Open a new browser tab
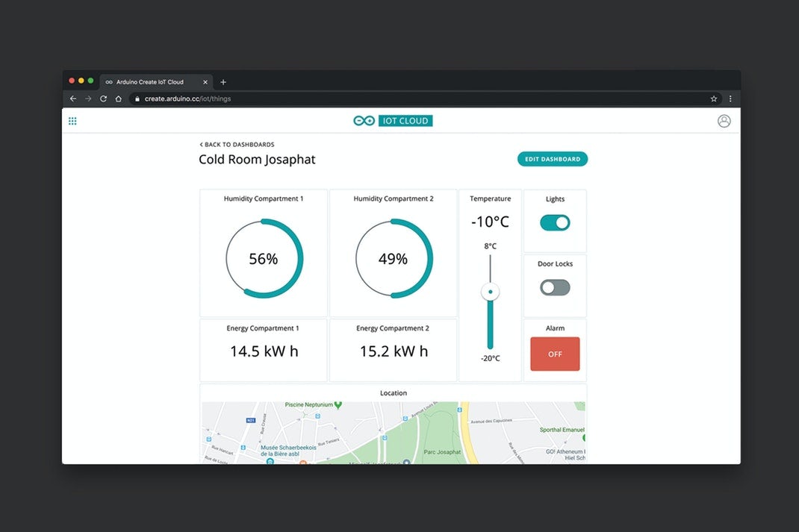 tap(223, 82)
